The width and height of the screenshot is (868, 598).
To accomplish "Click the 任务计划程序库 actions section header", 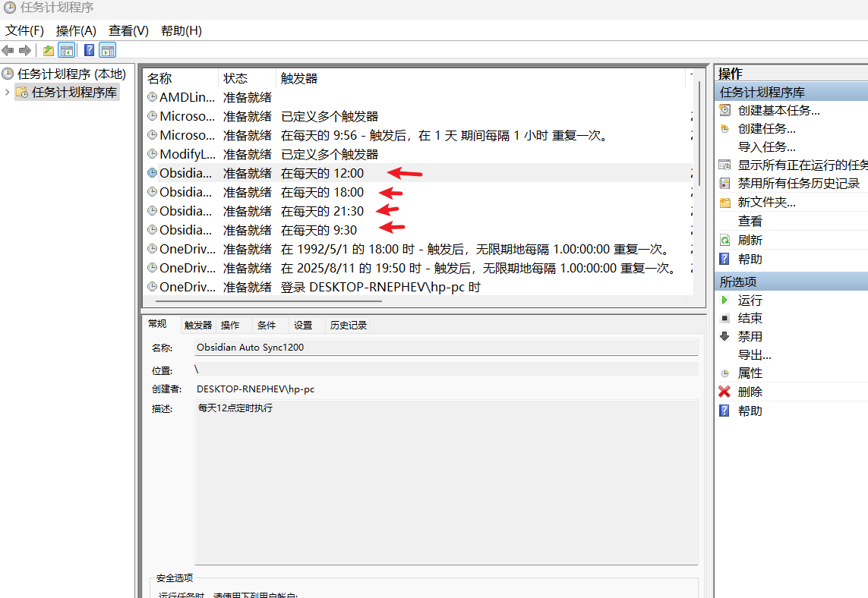I will pos(791,92).
